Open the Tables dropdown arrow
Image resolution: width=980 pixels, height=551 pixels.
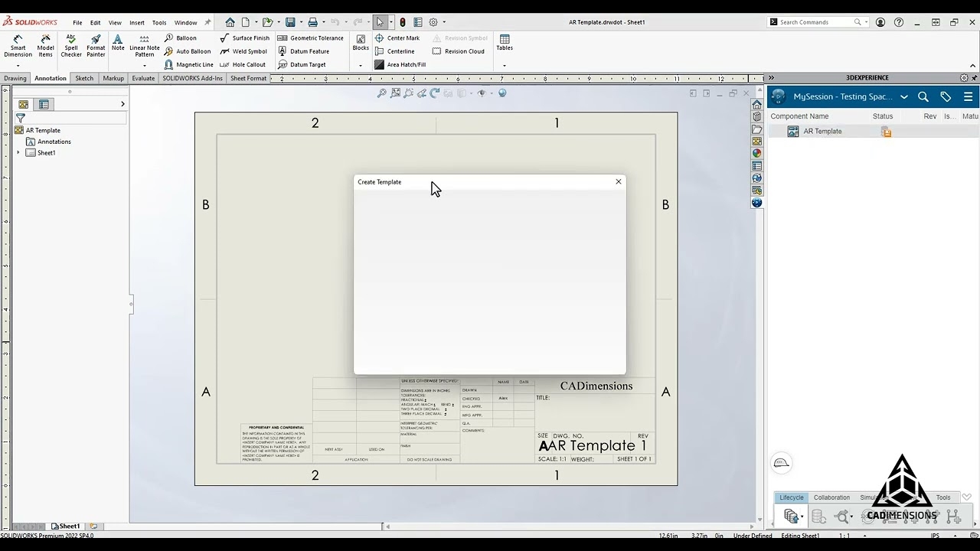tap(505, 65)
